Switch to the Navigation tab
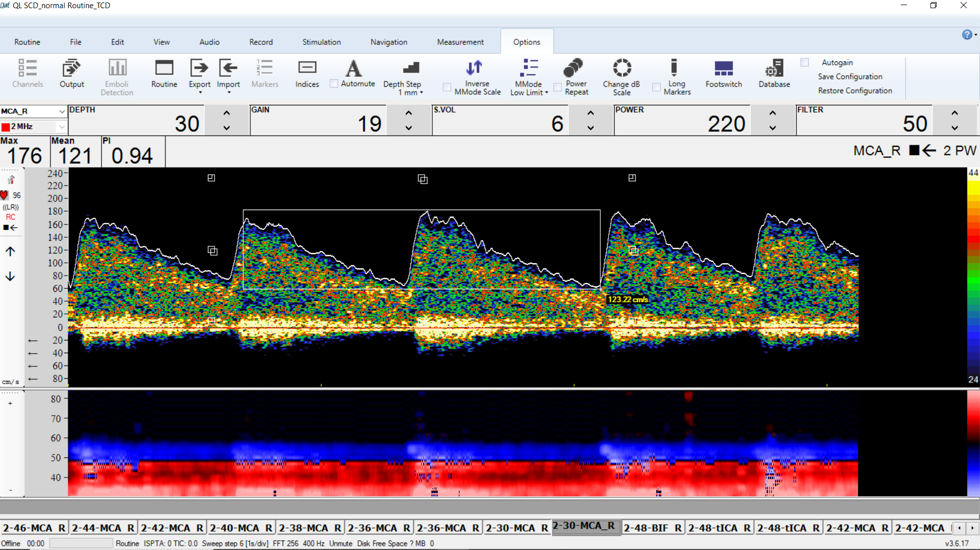 tap(389, 42)
